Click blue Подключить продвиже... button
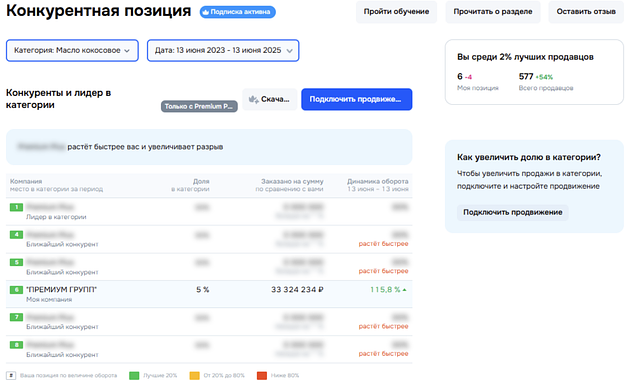 (x=356, y=99)
